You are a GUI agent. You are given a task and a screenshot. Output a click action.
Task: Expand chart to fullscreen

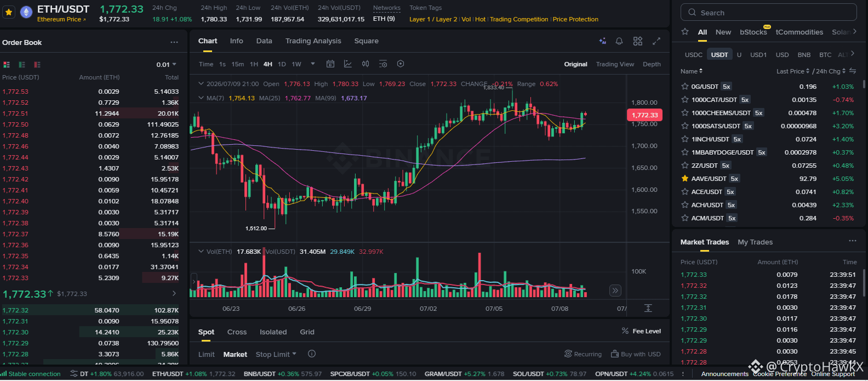656,41
